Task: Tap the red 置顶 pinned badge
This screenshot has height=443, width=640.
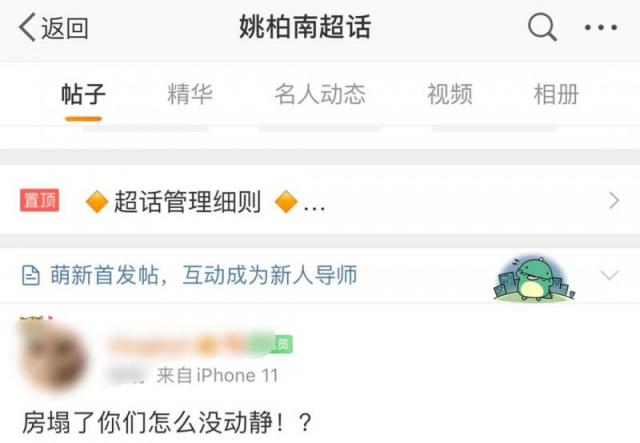Action: coord(40,200)
